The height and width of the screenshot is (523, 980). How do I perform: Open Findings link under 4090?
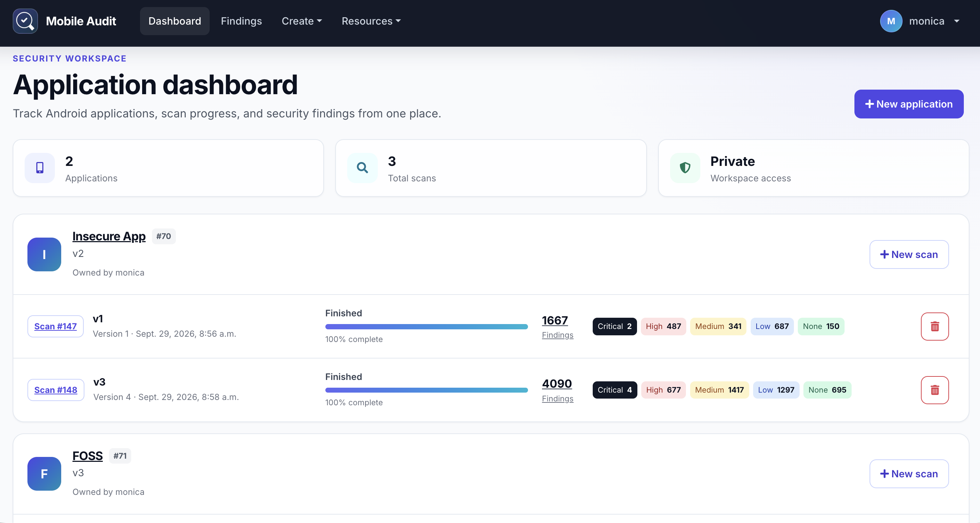[x=557, y=398]
